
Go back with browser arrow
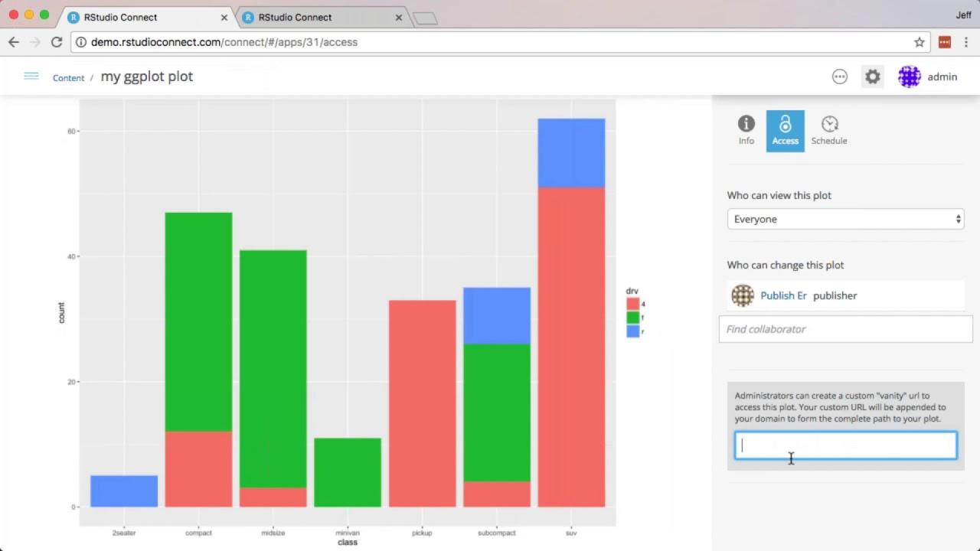click(14, 42)
